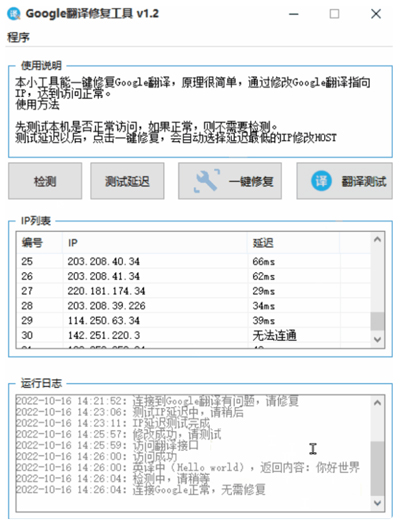Click IP list scroll up arrow
Screen dimensions: 400x525
coord(378,239)
